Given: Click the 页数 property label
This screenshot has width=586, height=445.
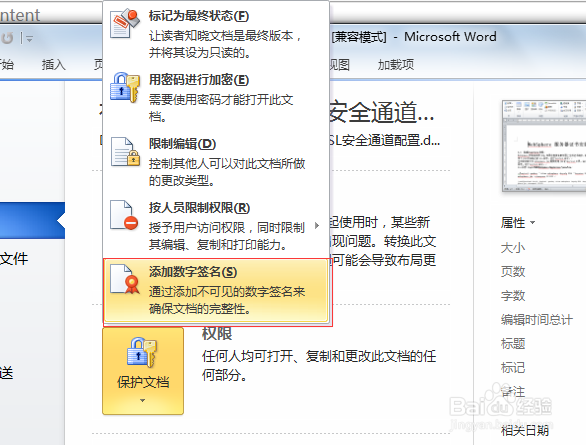Looking at the screenshot, I should 513,272.
